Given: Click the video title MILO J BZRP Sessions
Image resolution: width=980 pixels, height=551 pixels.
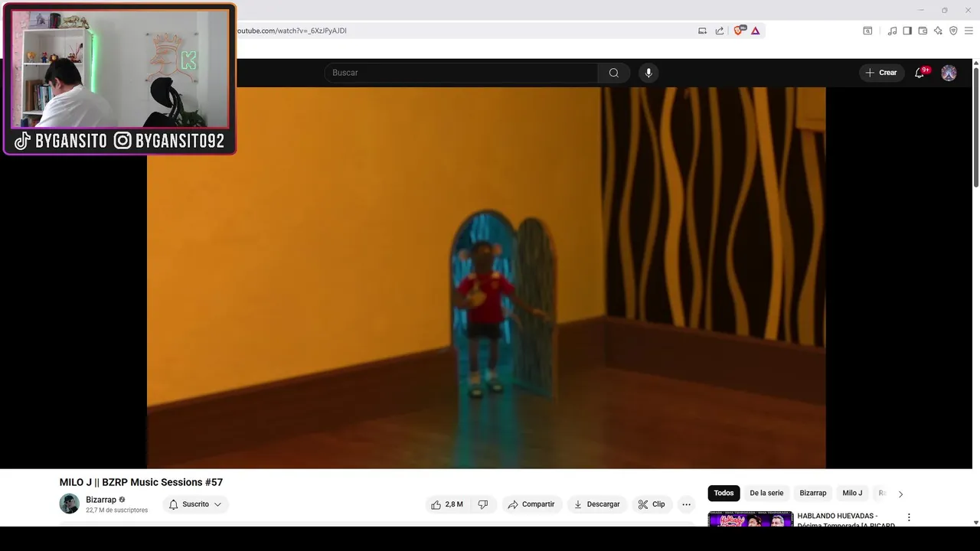Looking at the screenshot, I should click(x=141, y=482).
